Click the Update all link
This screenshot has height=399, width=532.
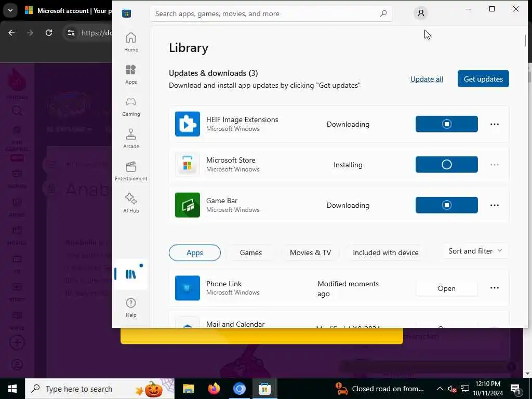(x=427, y=79)
